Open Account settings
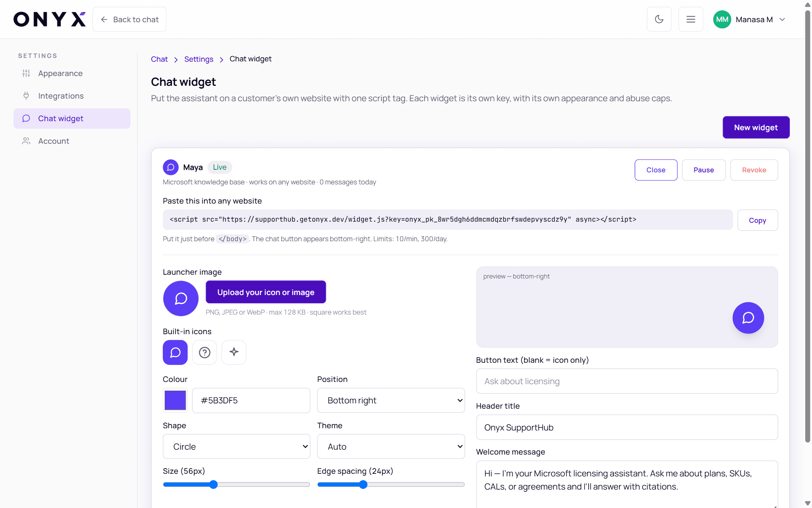Viewport: 812px width, 508px height. click(72, 141)
